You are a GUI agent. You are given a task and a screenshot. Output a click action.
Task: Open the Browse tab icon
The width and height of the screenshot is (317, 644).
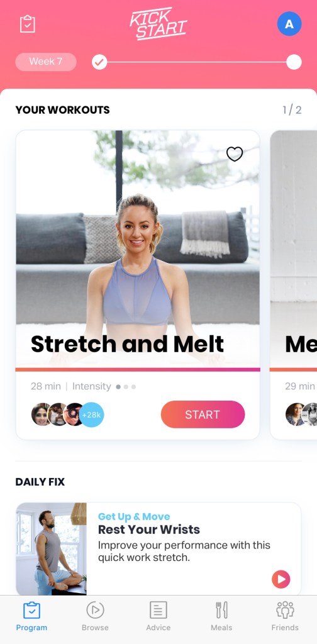95,610
